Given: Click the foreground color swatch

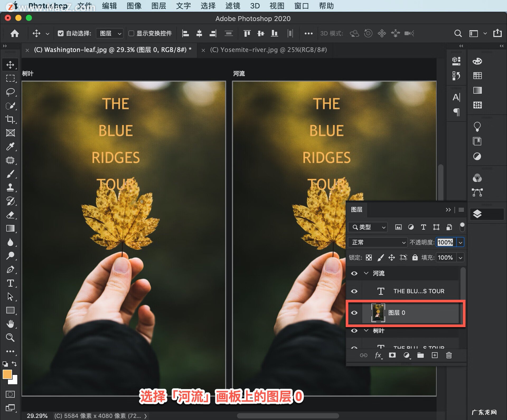Looking at the screenshot, I should pos(7,374).
